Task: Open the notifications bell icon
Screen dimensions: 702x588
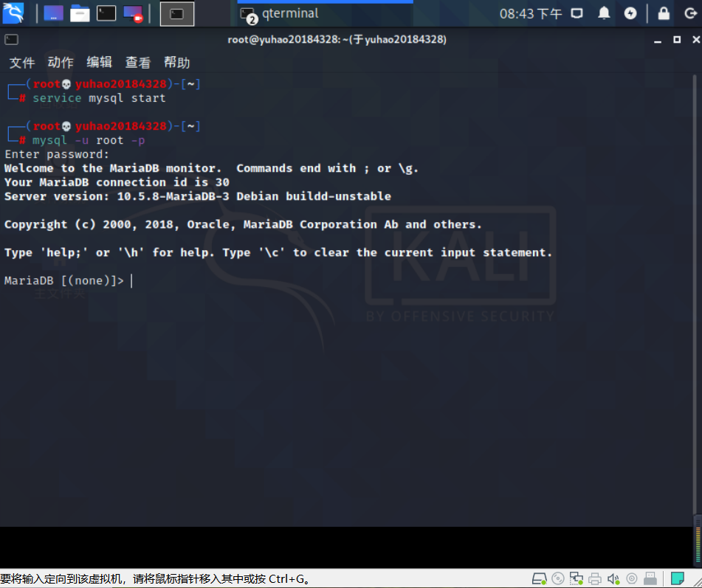Action: point(604,13)
